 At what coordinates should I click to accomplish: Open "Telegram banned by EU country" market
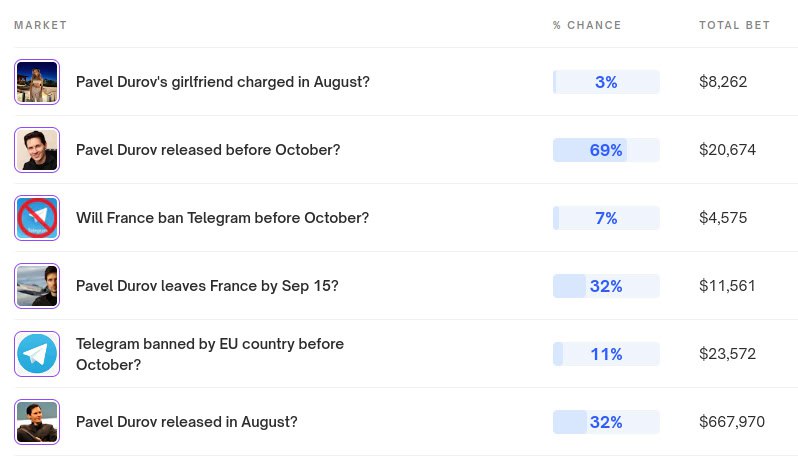[x=209, y=354]
